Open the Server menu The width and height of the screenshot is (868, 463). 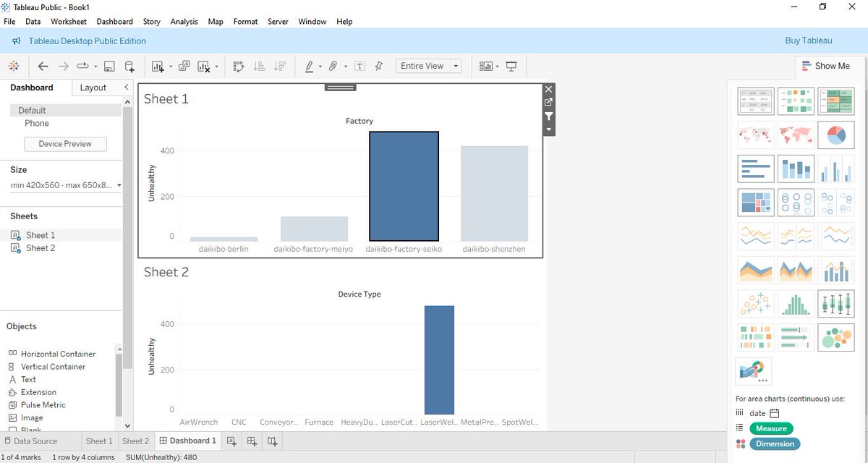click(x=278, y=22)
